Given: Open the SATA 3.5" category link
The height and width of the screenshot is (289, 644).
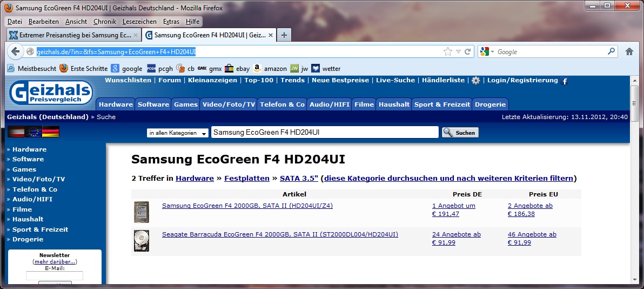Looking at the screenshot, I should pyautogui.click(x=299, y=178).
